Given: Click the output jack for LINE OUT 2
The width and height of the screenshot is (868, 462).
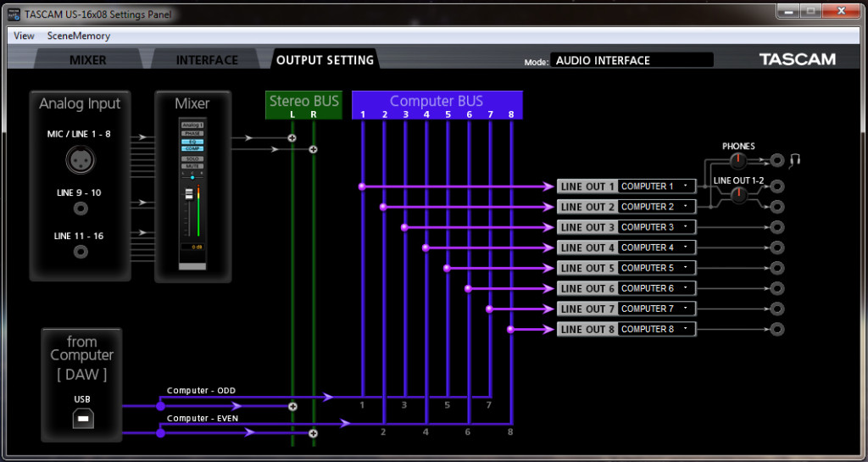Looking at the screenshot, I should (777, 207).
